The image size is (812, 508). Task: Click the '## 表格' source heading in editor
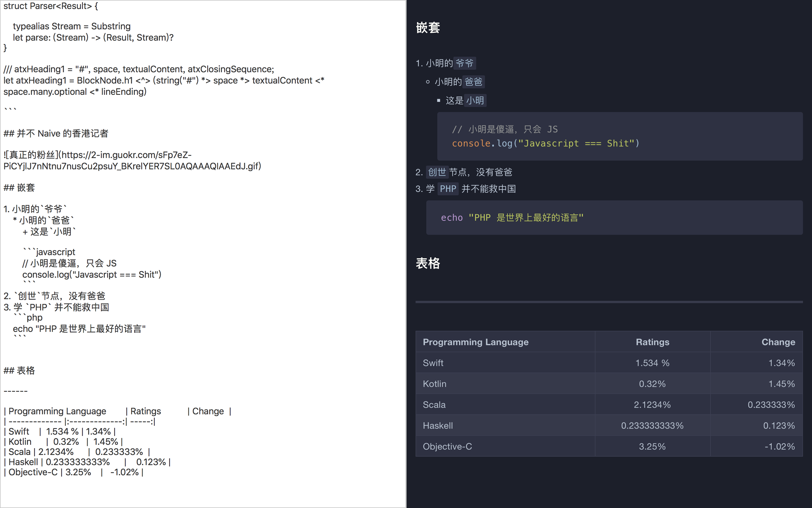(19, 370)
